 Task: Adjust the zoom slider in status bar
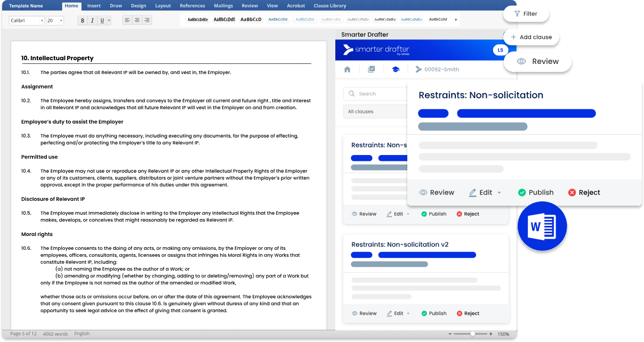pyautogui.click(x=472, y=333)
